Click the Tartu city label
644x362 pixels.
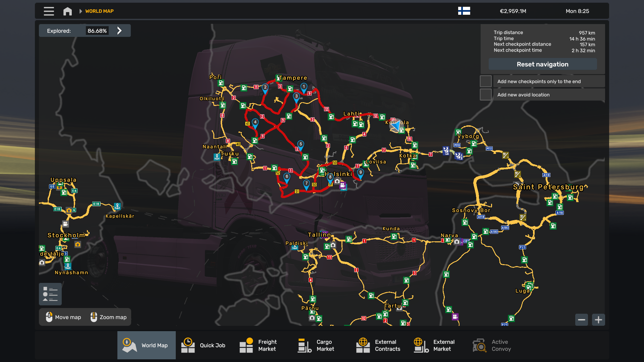pyautogui.click(x=392, y=306)
